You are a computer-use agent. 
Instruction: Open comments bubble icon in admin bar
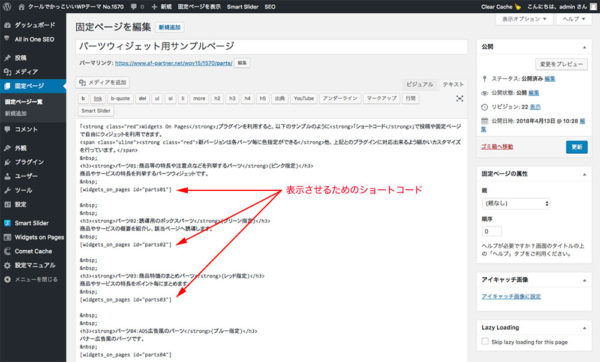click(x=134, y=7)
